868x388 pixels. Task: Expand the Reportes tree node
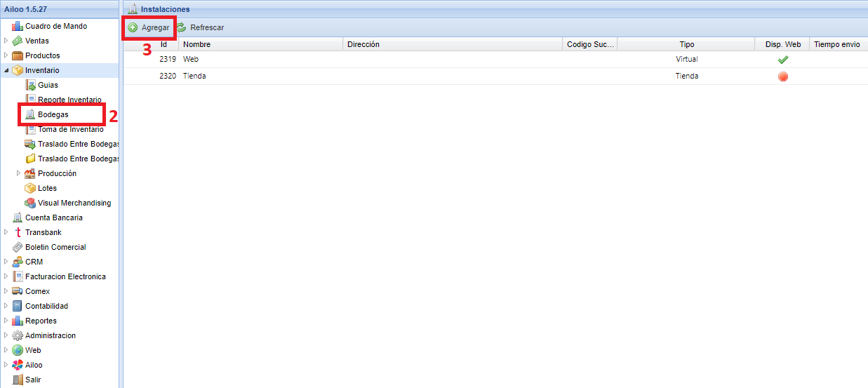click(x=6, y=321)
